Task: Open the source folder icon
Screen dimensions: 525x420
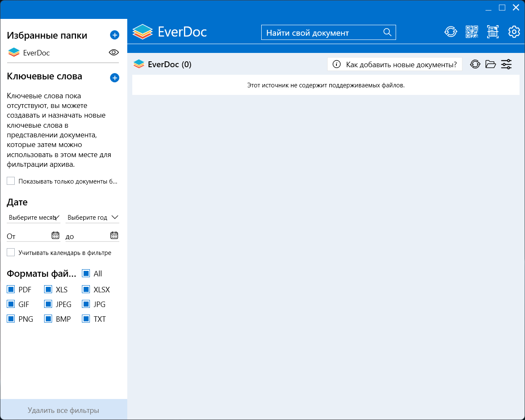Action: pyautogui.click(x=491, y=64)
